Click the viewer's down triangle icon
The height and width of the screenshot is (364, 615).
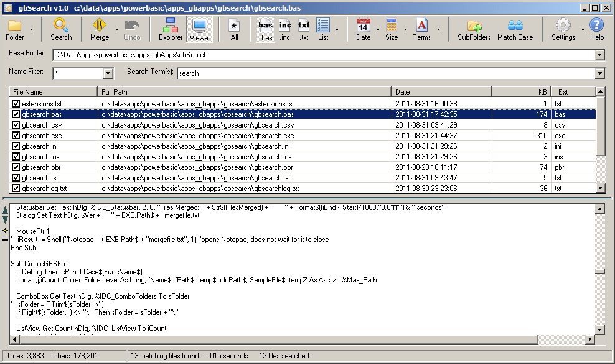[5, 219]
